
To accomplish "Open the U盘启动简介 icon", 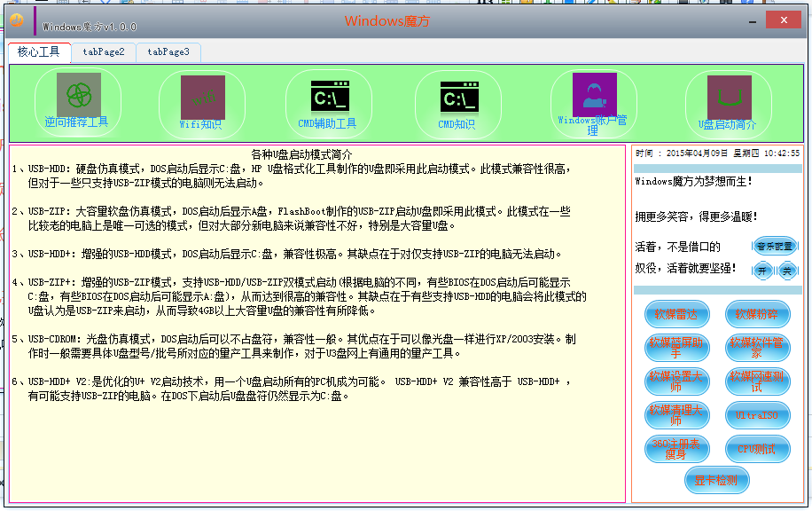I will pos(729,104).
